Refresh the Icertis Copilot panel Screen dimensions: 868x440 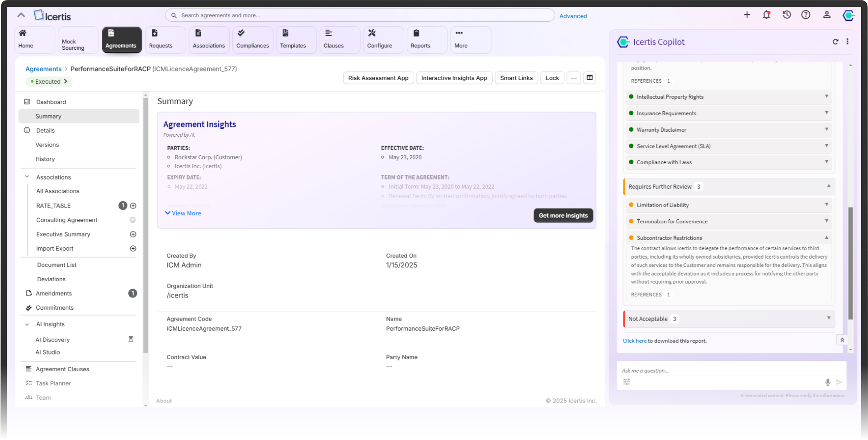[835, 42]
